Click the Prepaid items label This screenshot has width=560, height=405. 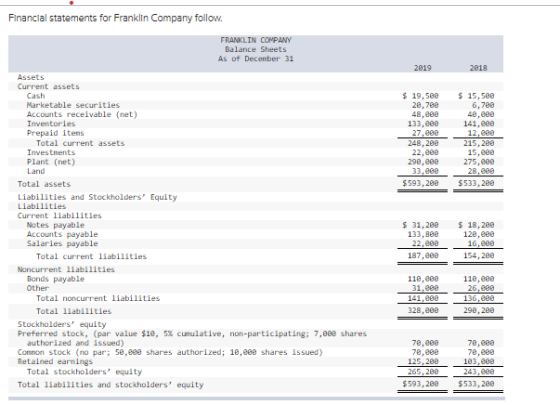[55, 133]
